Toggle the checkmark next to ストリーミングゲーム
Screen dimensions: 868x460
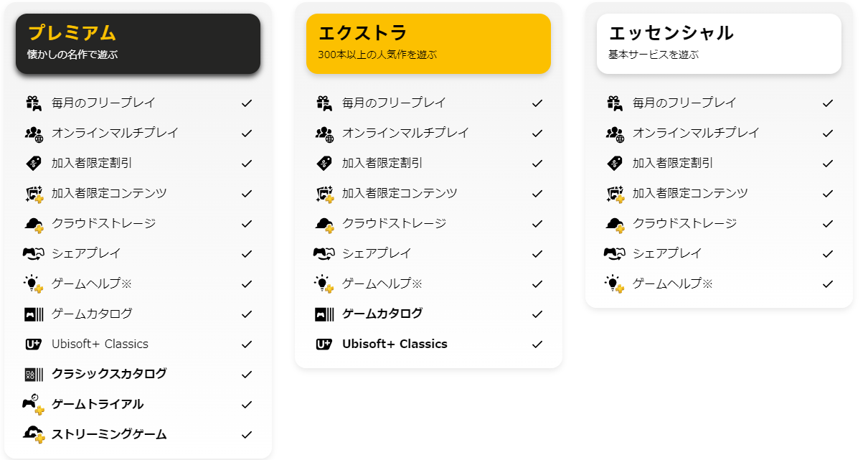pos(247,434)
